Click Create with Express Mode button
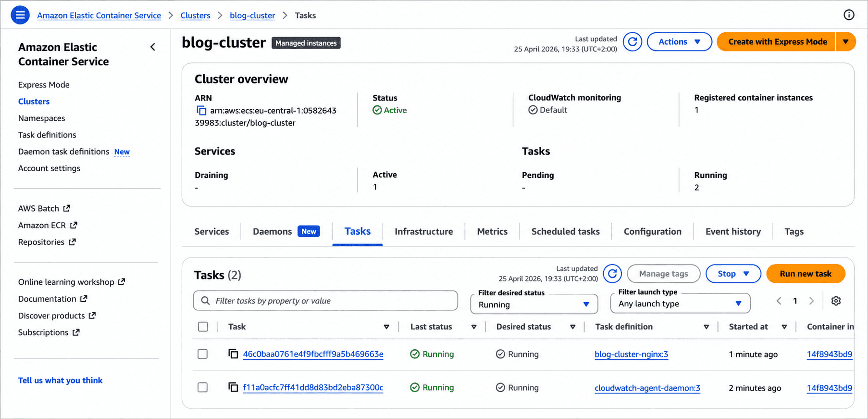 [x=777, y=42]
